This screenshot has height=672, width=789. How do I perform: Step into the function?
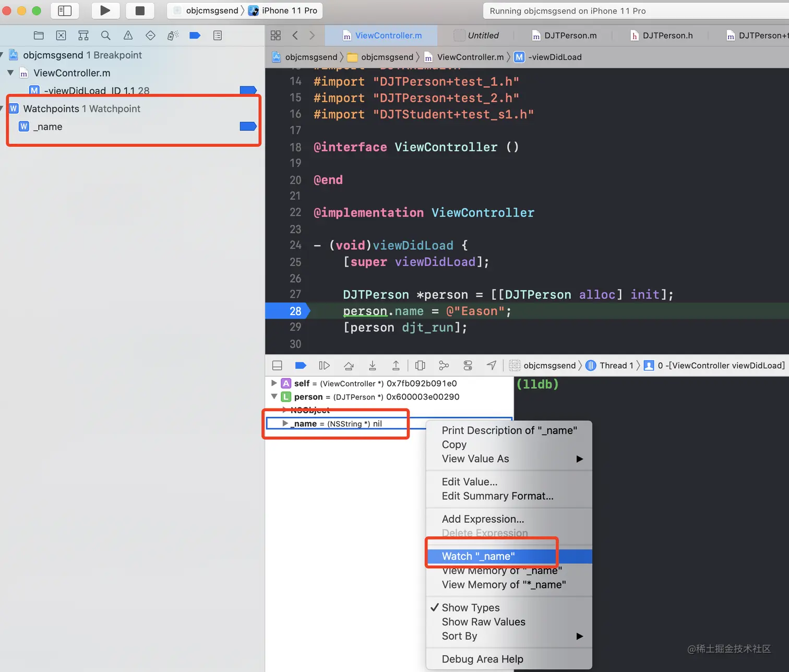(x=373, y=365)
